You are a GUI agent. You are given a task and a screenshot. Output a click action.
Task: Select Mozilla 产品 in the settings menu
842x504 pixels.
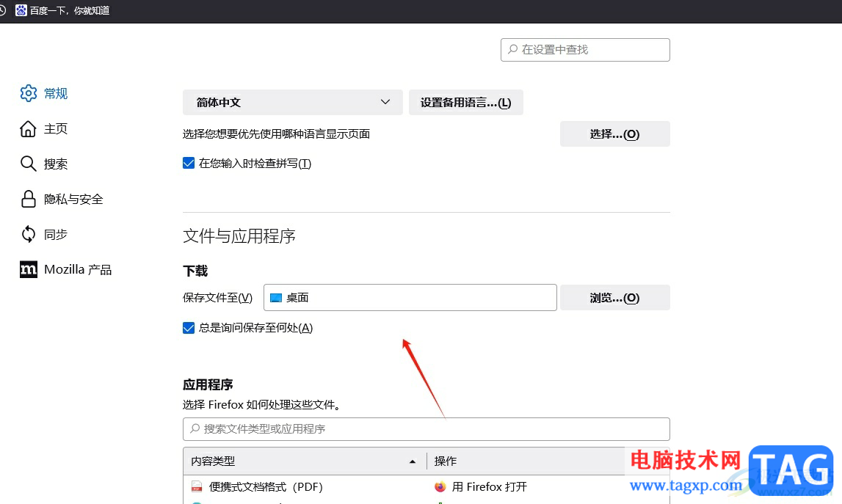tap(77, 269)
